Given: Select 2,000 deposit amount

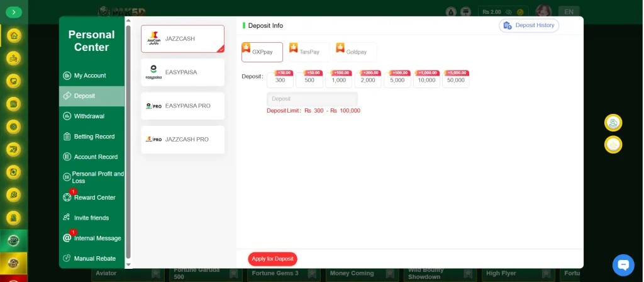Looking at the screenshot, I should coord(368,80).
